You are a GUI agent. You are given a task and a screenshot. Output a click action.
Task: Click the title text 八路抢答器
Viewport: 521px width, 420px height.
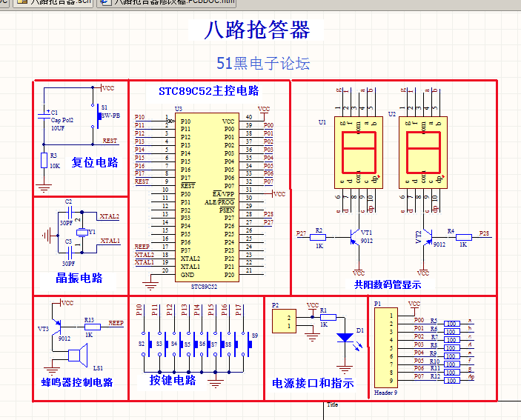pyautogui.click(x=257, y=30)
